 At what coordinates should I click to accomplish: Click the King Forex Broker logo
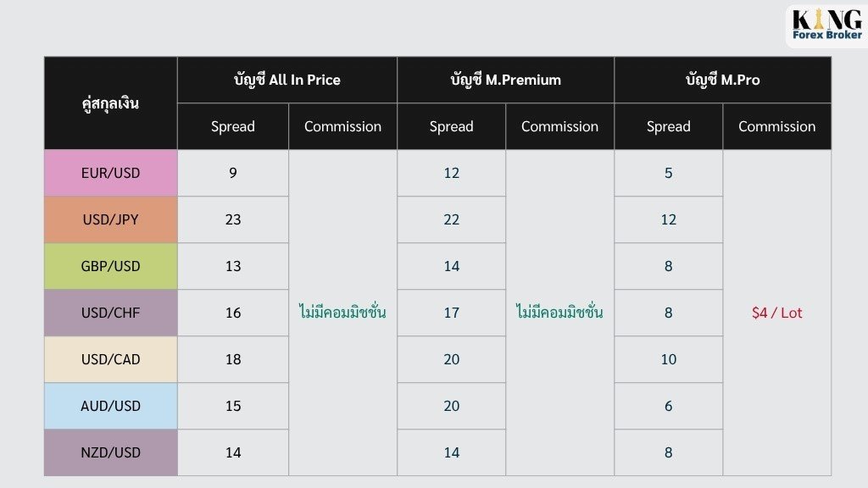[826, 25]
